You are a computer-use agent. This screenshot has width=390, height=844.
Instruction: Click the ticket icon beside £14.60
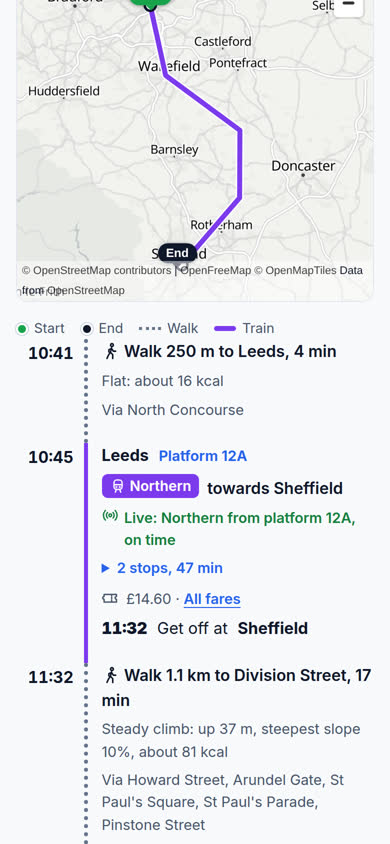click(110, 599)
